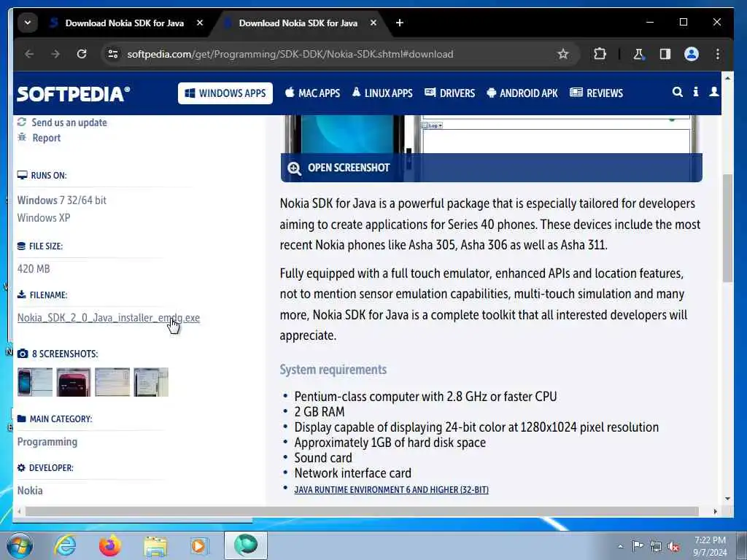Click the active browser taskbar button
The image size is (747, 560).
246,545
